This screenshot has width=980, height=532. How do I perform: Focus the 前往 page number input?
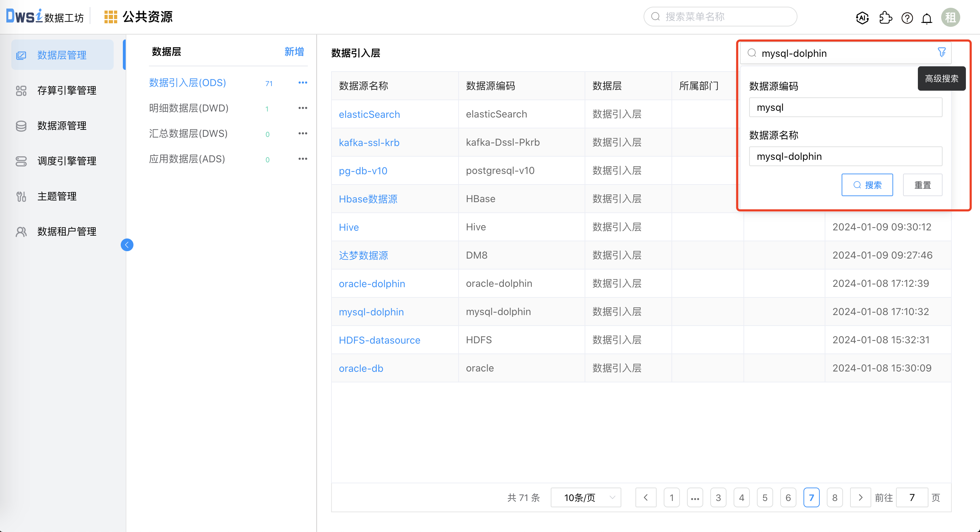[x=912, y=497]
